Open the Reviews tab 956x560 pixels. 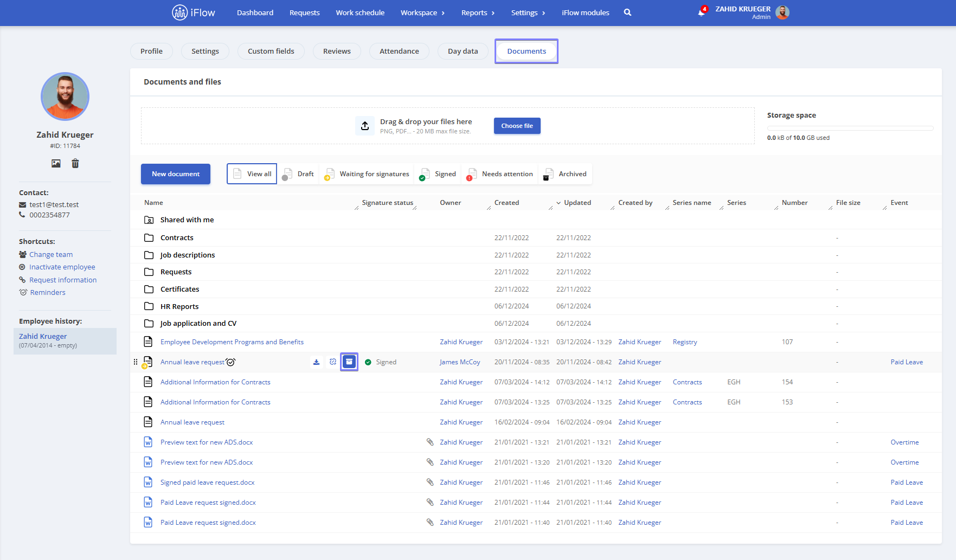point(337,51)
